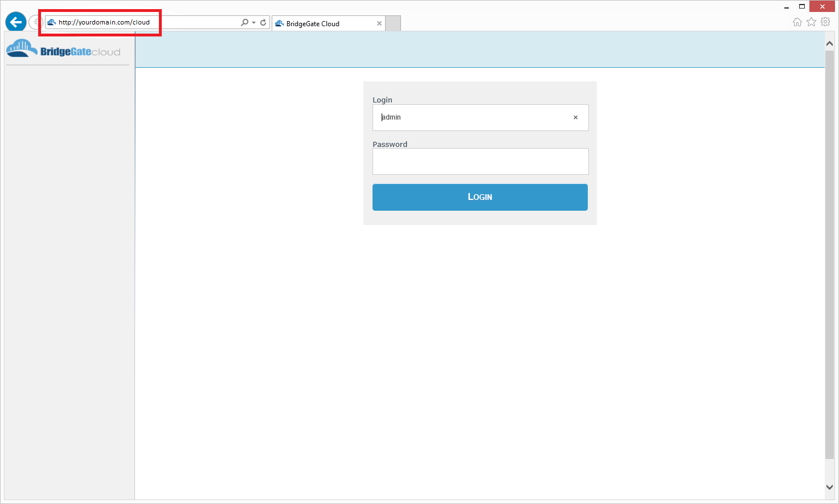Click the BridgeGate cloud logo
Screen dimensions: 839x504
point(63,49)
